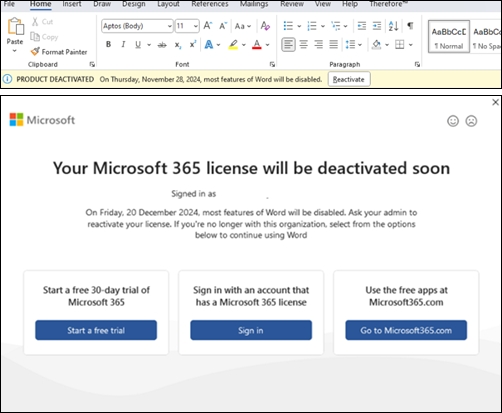The height and width of the screenshot is (413, 502).
Task: Open the Therefore add-in tab
Action: click(388, 4)
